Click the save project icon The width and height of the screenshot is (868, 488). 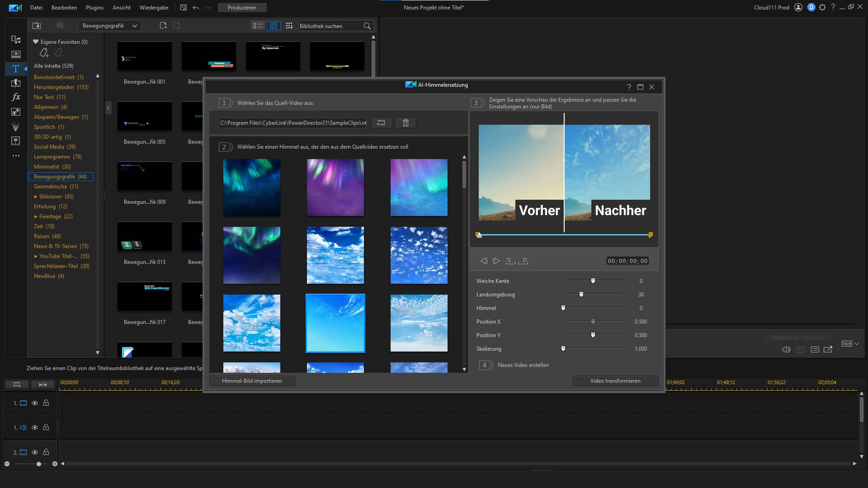click(x=183, y=8)
